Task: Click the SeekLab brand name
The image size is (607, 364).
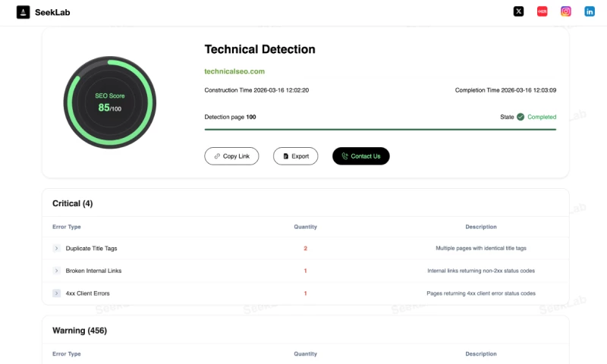Action: (x=52, y=12)
